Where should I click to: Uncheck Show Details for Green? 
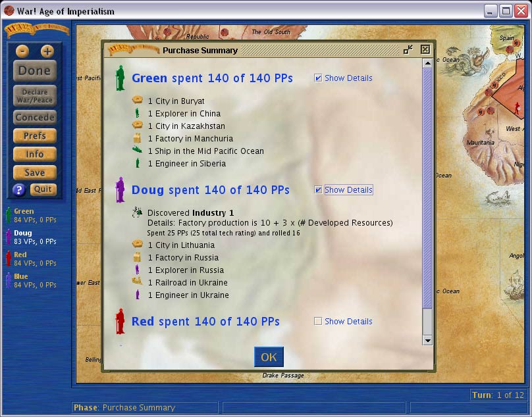(319, 78)
